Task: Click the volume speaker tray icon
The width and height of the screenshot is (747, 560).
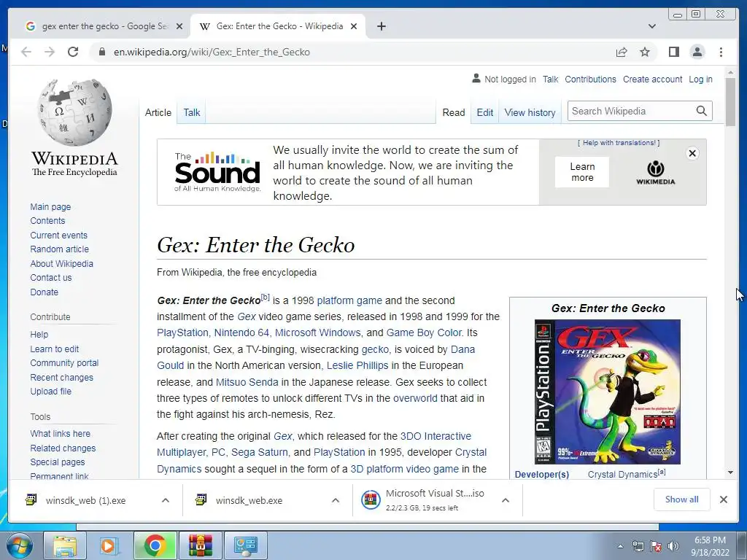Action: pos(673,546)
